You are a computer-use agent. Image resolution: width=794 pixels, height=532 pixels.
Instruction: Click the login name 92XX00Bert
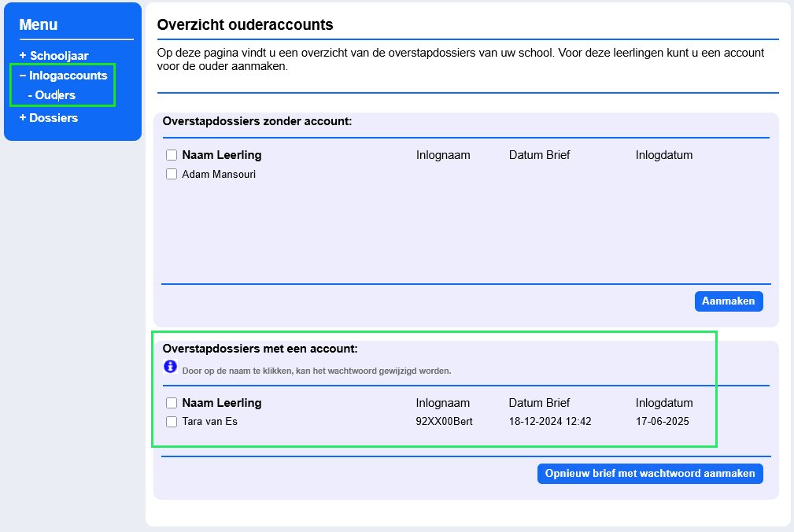[x=444, y=422]
